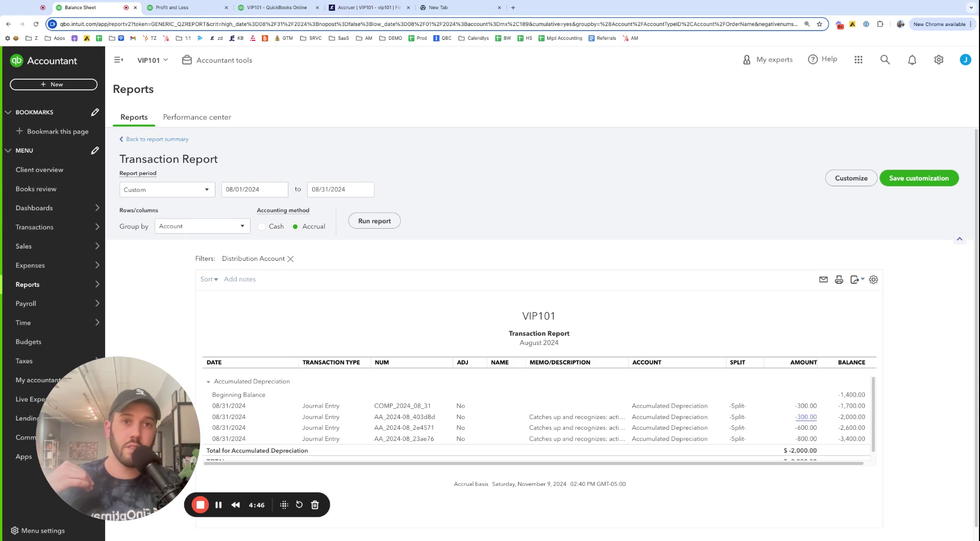Edit the Menu section
Screen dimensions: 980x541
coord(95,151)
